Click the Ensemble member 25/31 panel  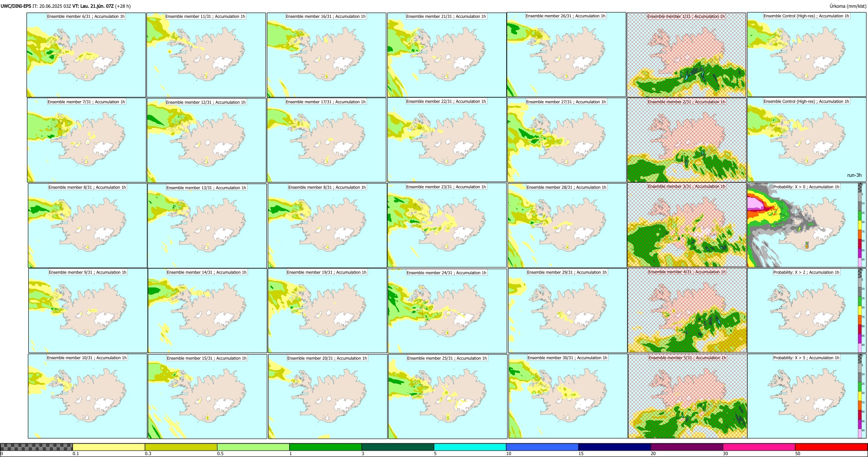pyautogui.click(x=448, y=396)
